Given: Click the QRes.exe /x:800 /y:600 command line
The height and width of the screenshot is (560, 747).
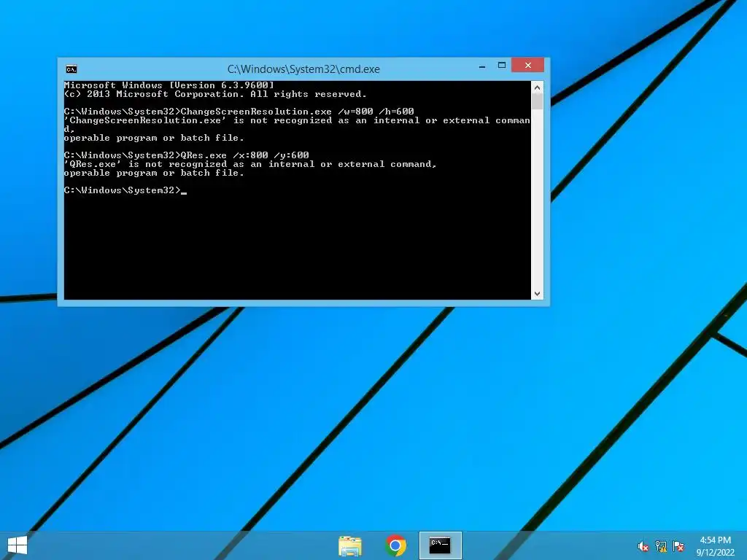Looking at the screenshot, I should pos(186,155).
